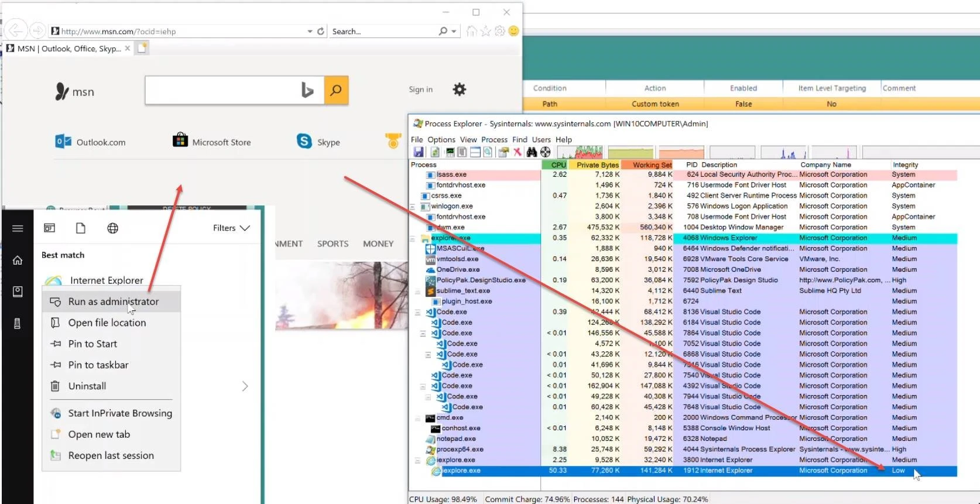Open the System Information graph icon
980x504 pixels.
click(x=450, y=152)
